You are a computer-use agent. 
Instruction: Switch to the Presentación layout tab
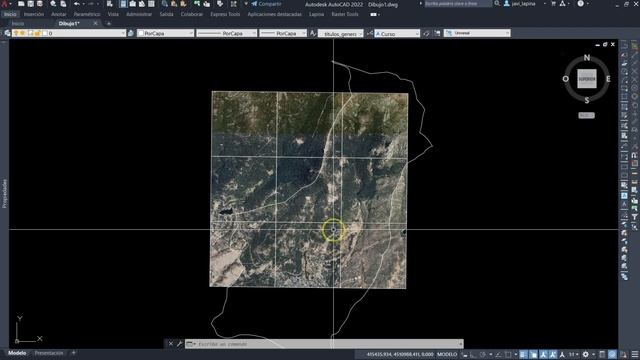pyautogui.click(x=49, y=353)
